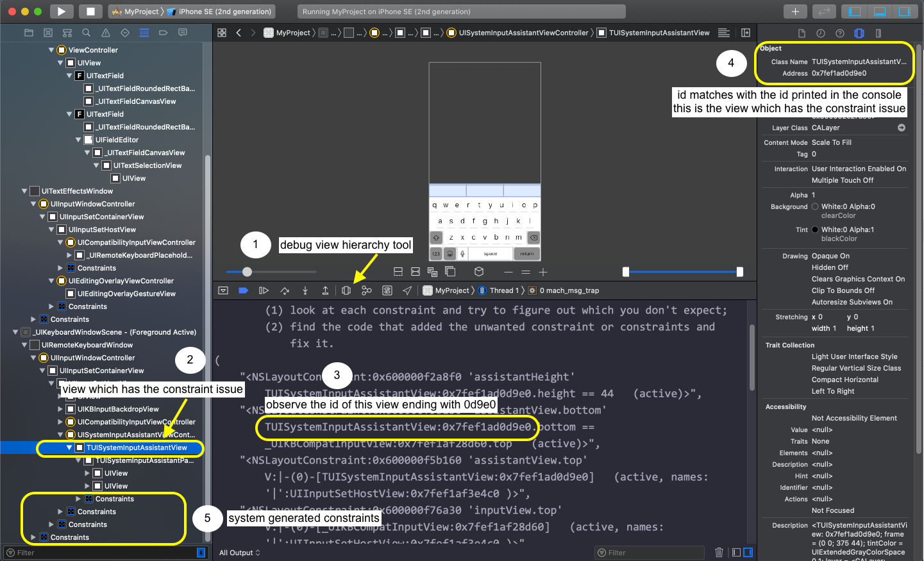924x561 pixels.
Task: Clear the console with trash icon
Action: 719,553
